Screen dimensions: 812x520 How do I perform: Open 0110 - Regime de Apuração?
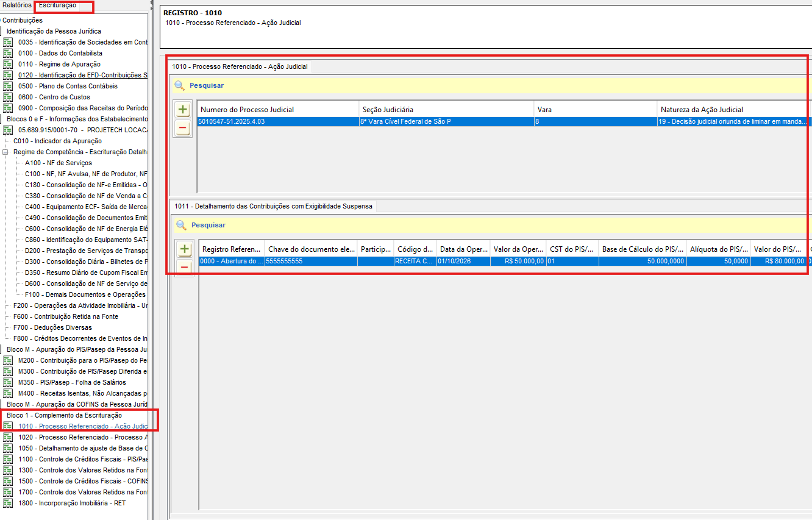coord(59,64)
